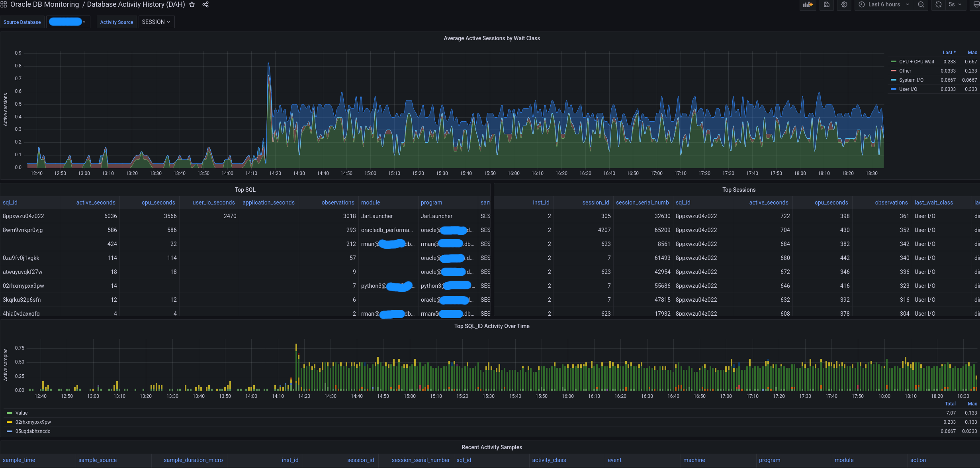Toggle the CPU + CPU Wait legend series
Viewport: 980px width, 468px height.
coord(916,62)
